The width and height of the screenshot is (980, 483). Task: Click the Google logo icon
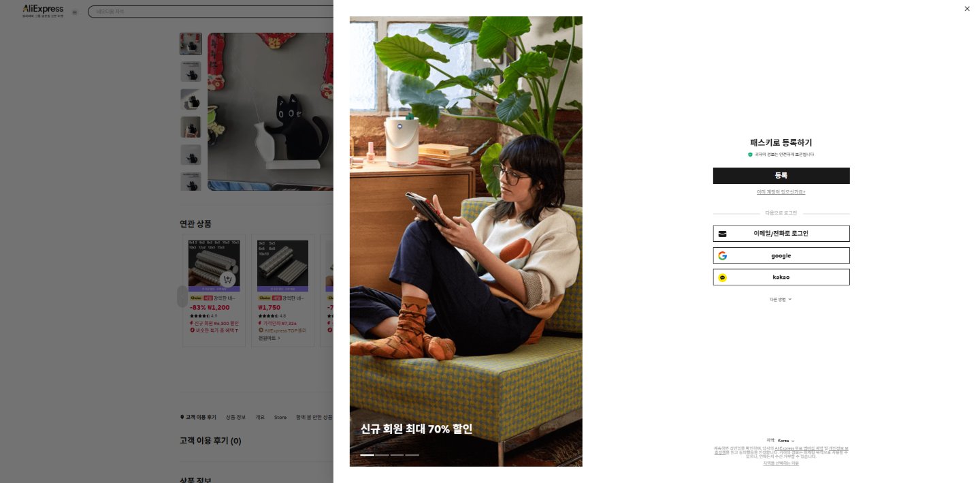pyautogui.click(x=723, y=255)
